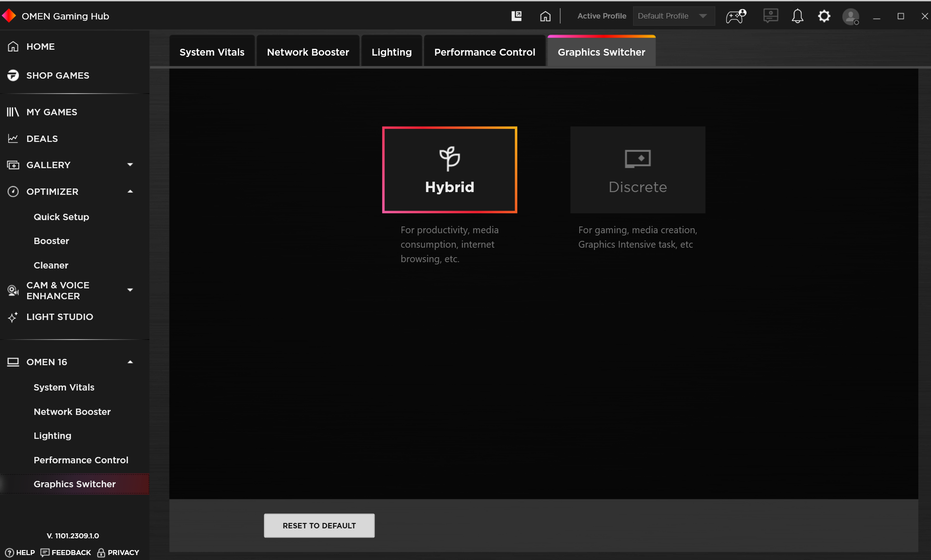Click the Cam & Voice Enhancer webcam icon

click(x=13, y=290)
